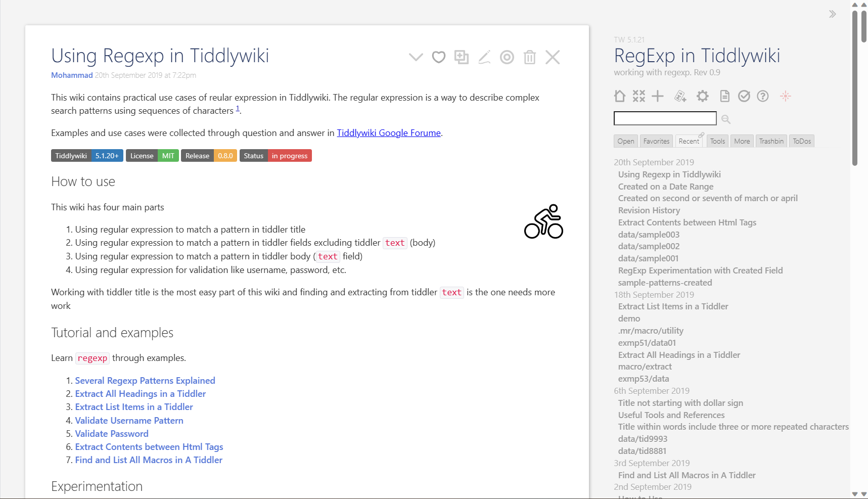Open Find and List All Macros in tutorial list
The height and width of the screenshot is (499, 868).
pyautogui.click(x=149, y=460)
